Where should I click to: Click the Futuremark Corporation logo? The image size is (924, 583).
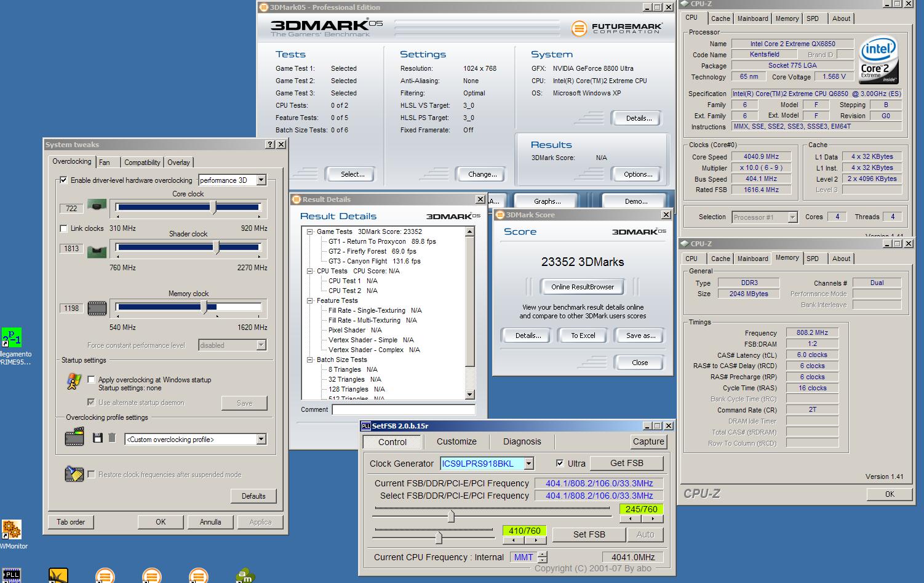617,28
